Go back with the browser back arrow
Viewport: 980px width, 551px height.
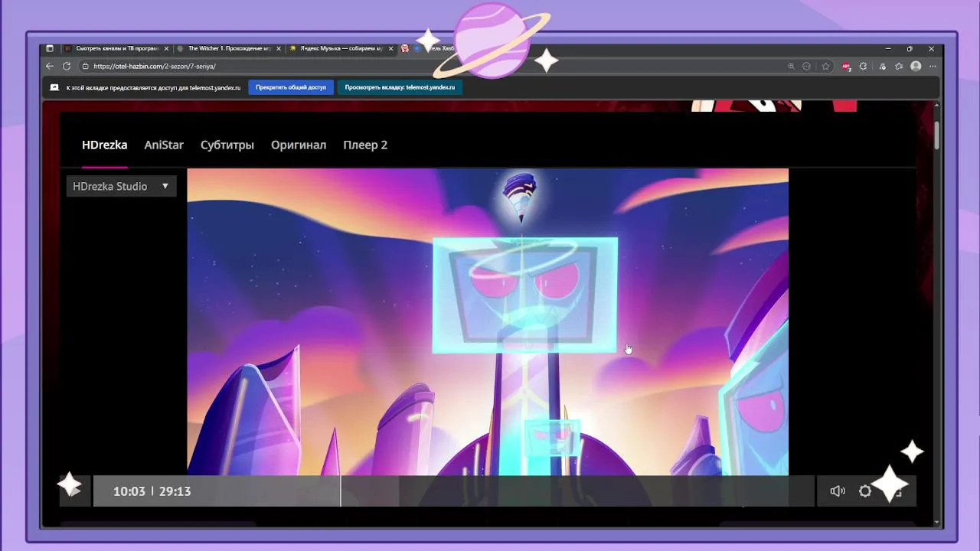(51, 67)
